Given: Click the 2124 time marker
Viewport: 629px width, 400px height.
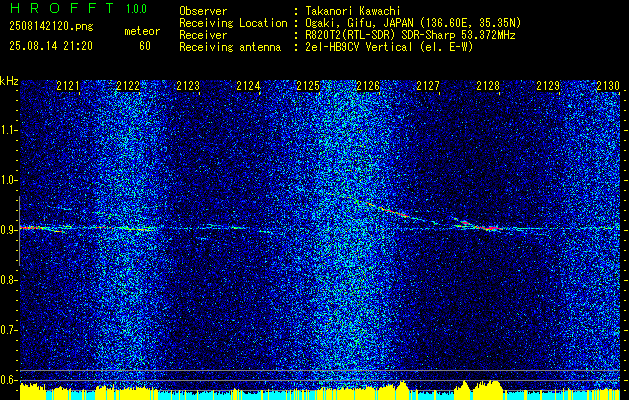Looking at the screenshot, I should tap(248, 86).
